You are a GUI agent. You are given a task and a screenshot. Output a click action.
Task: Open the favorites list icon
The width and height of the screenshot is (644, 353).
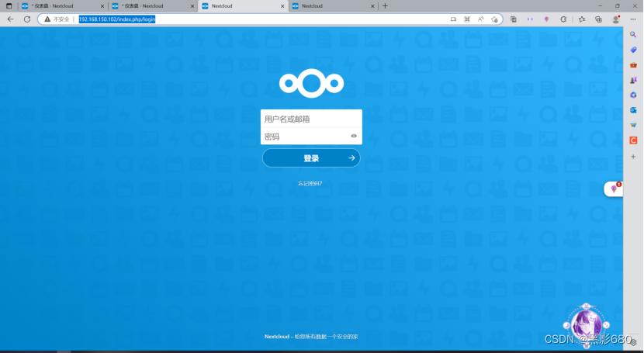tap(582, 19)
